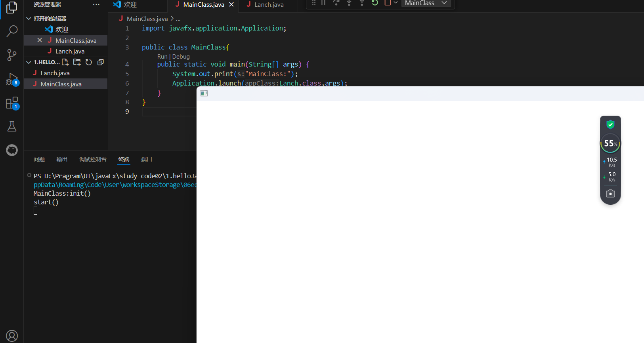The width and height of the screenshot is (644, 343).
Task: Open the Run and Debug view
Action: click(x=12, y=79)
